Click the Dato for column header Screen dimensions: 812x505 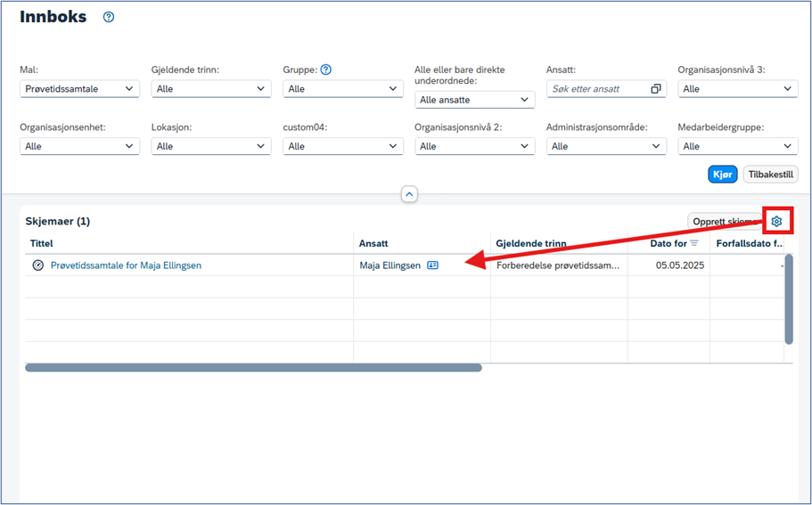tap(668, 243)
